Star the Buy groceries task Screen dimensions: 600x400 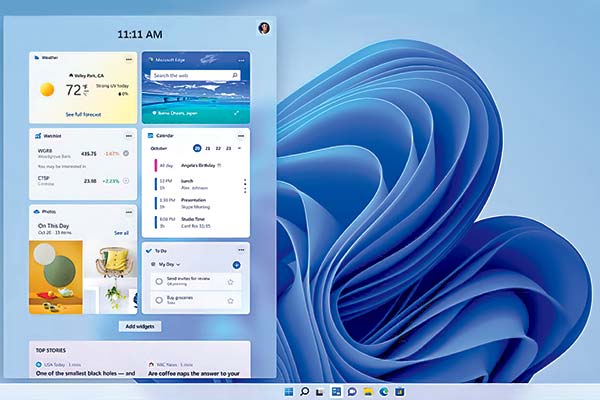[230, 301]
